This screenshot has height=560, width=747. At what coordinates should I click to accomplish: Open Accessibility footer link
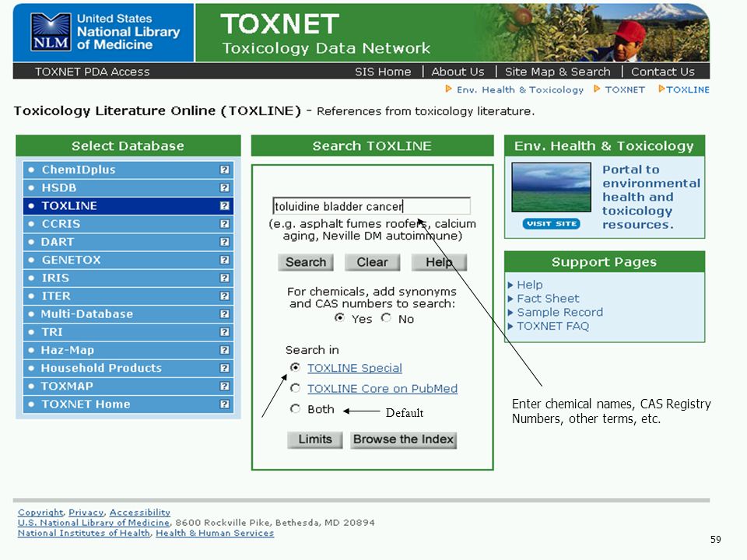coord(139,513)
